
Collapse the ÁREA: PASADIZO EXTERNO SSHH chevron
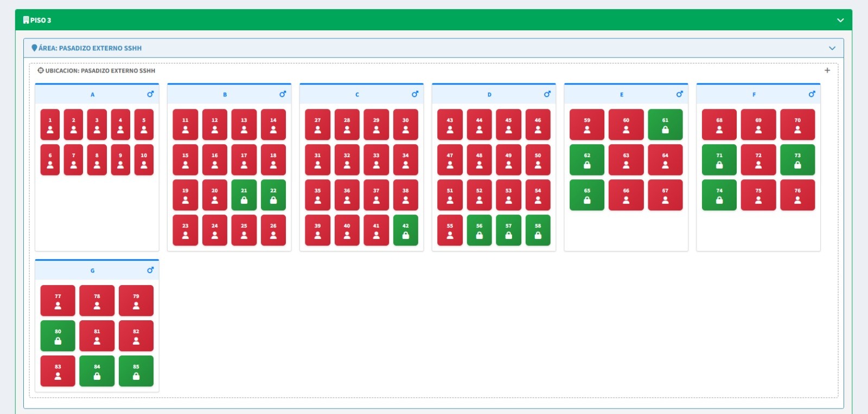coord(832,48)
